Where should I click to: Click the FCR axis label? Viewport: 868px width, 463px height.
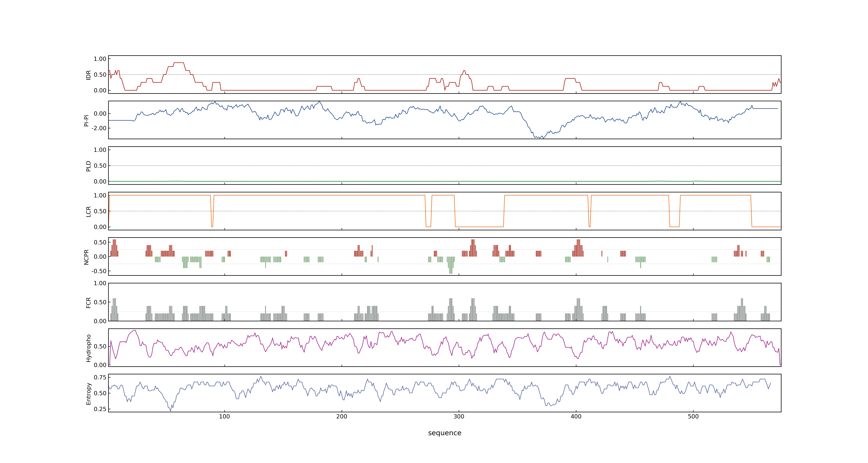88,302
